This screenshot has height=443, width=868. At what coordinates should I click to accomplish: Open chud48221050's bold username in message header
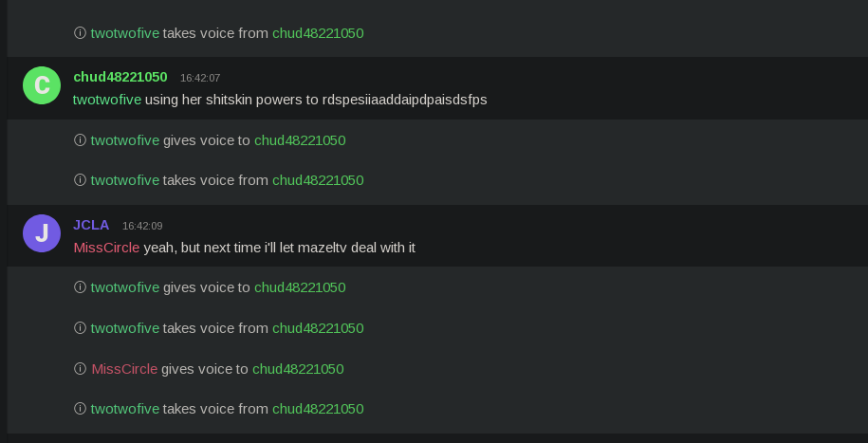tap(120, 77)
